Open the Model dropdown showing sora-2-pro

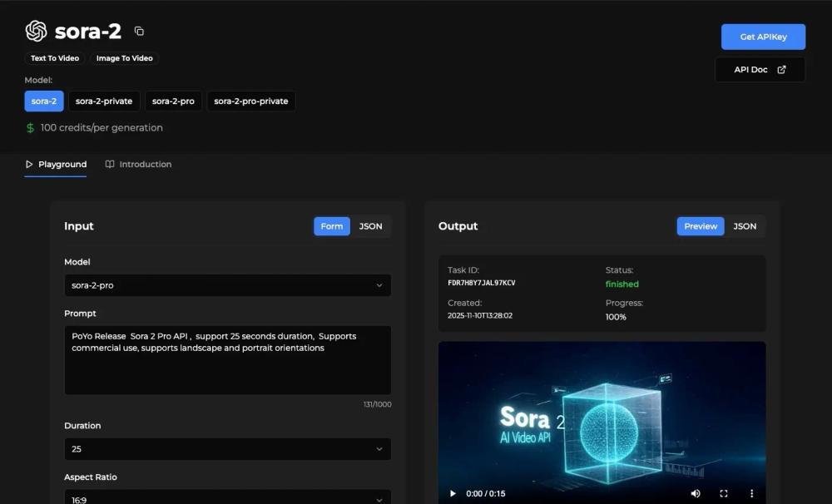click(x=228, y=285)
